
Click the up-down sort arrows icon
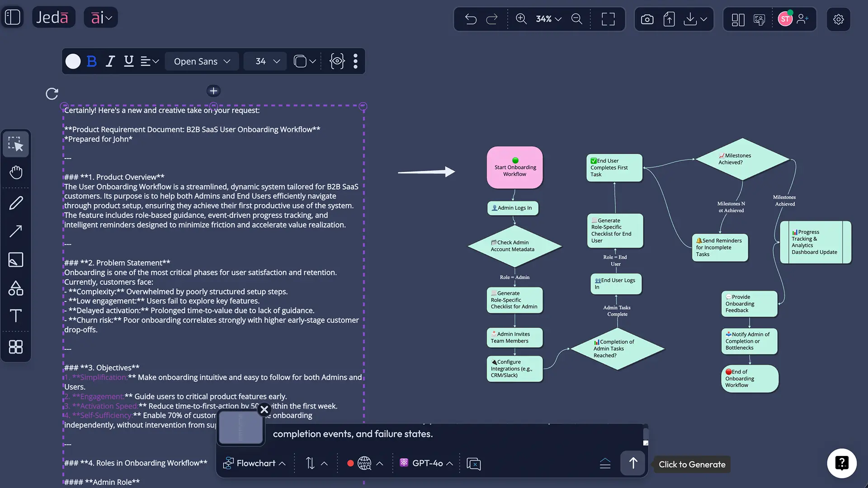(x=310, y=463)
